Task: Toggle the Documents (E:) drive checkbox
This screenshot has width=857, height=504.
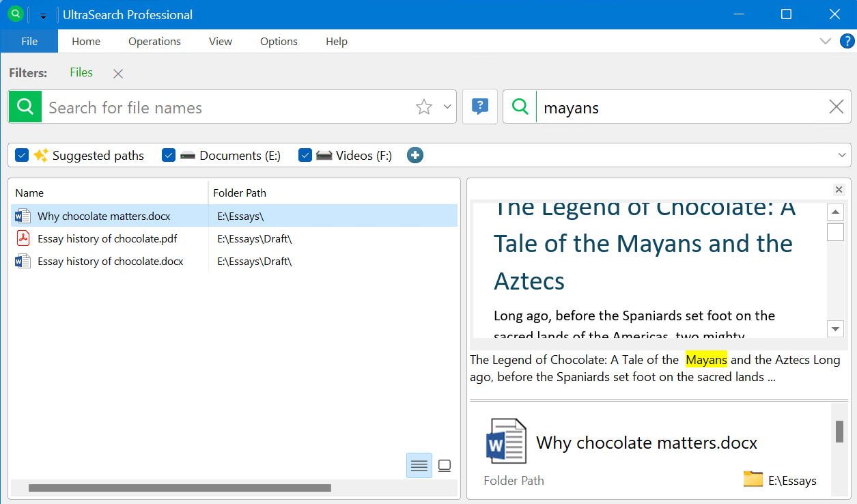Action: coord(169,155)
